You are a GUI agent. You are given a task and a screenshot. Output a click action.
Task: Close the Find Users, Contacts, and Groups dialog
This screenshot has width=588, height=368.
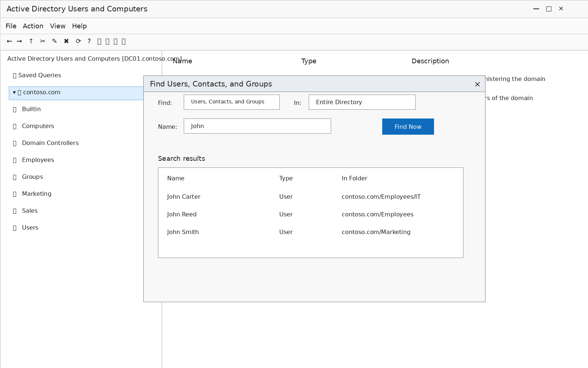pyautogui.click(x=477, y=84)
